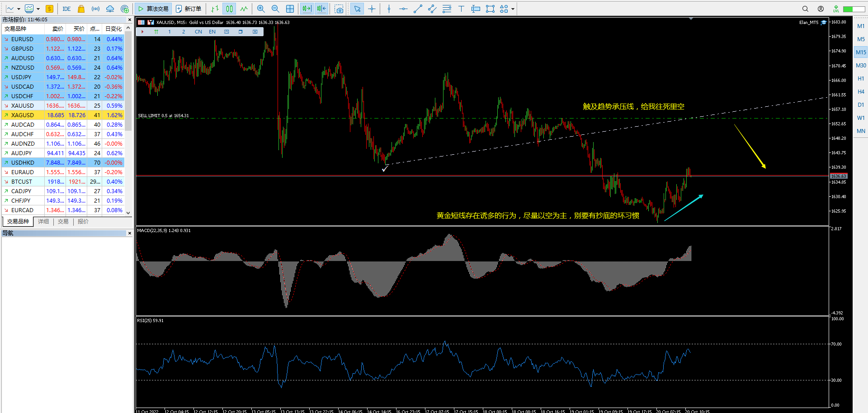Image resolution: width=868 pixels, height=413 pixels.
Task: Switch chart to candlestick mode
Action: [230, 9]
